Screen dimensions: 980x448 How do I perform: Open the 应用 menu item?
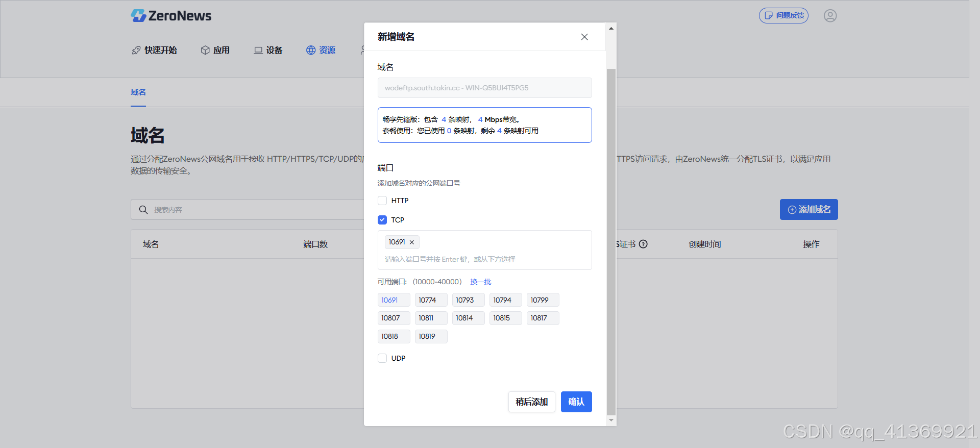(215, 50)
